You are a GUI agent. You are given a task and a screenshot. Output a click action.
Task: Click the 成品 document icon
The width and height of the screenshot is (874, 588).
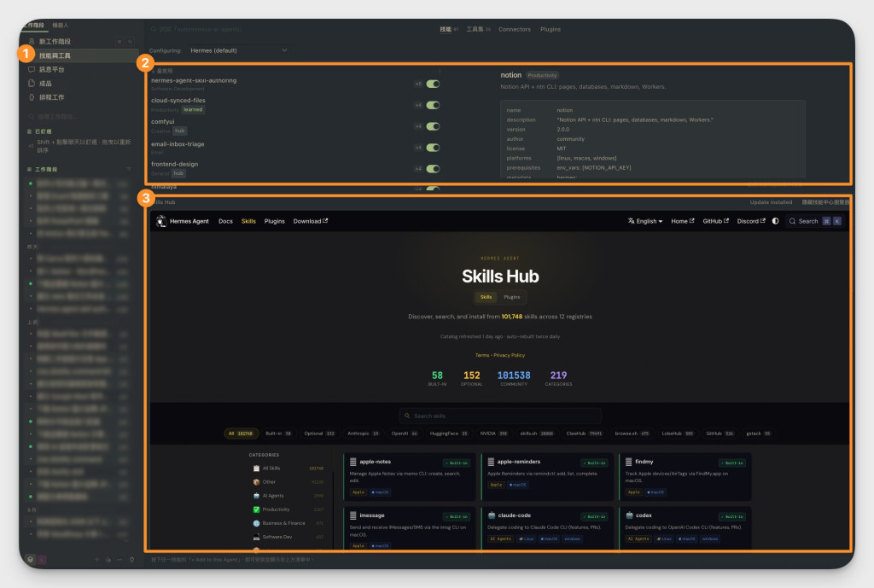(32, 84)
